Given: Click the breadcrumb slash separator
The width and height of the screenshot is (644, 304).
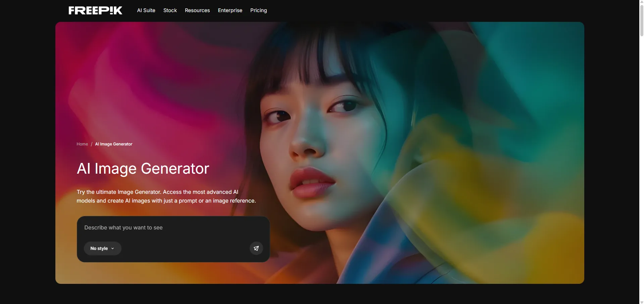Looking at the screenshot, I should pos(92,144).
